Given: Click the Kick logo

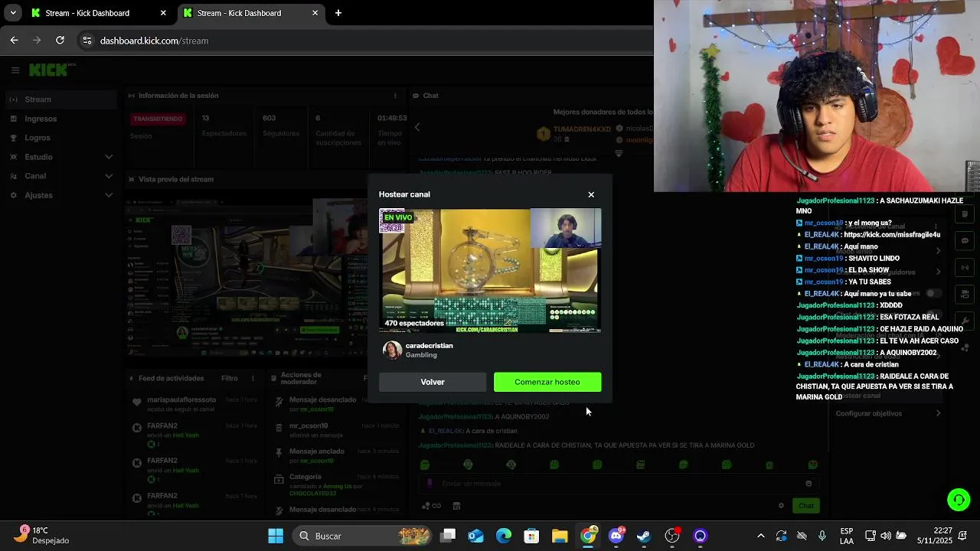Looking at the screenshot, I should (48, 70).
